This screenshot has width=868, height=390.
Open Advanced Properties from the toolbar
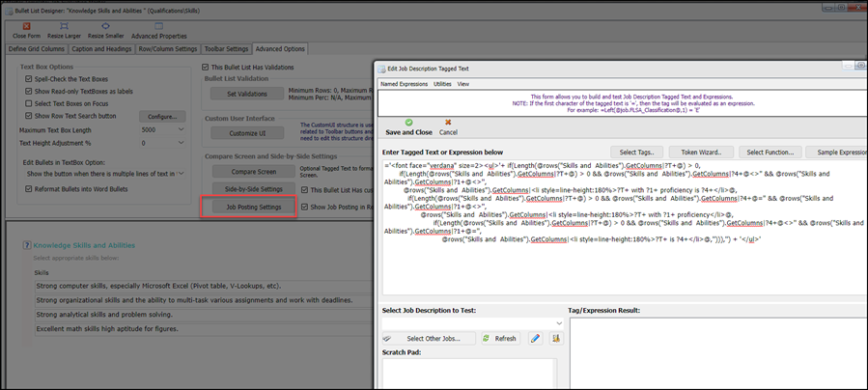click(x=159, y=31)
